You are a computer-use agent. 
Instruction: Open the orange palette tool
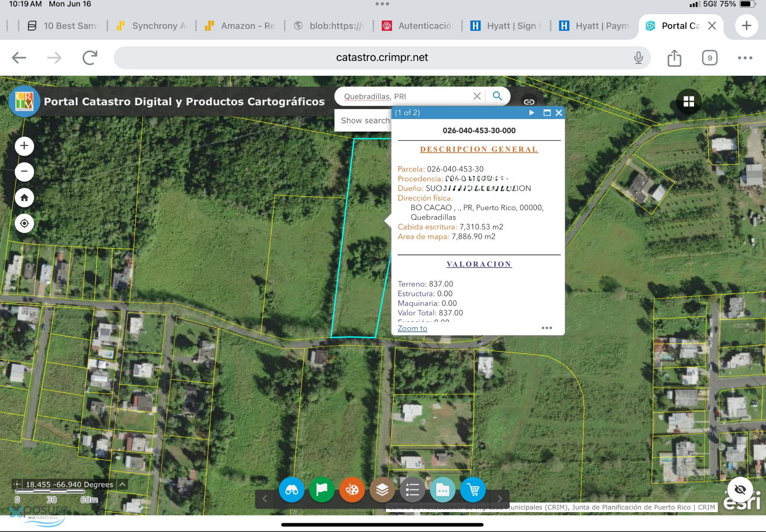coord(352,490)
